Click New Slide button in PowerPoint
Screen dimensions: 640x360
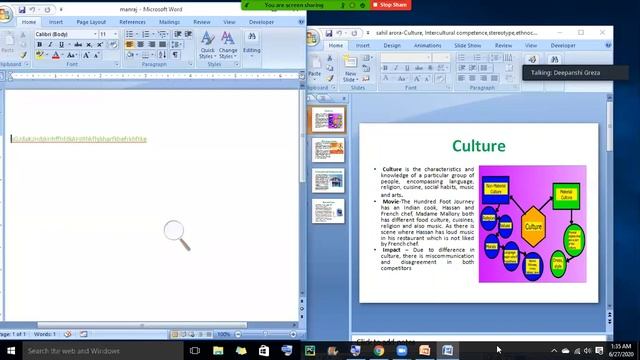coord(350,68)
